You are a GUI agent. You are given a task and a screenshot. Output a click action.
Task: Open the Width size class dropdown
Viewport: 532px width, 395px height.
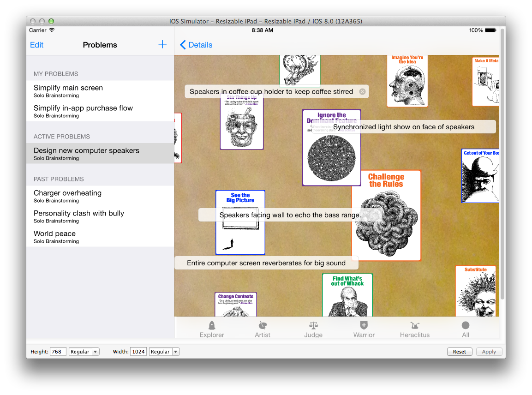click(164, 352)
